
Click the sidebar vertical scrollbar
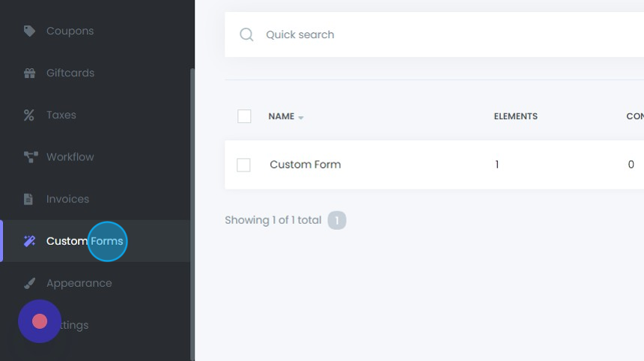[192, 210]
